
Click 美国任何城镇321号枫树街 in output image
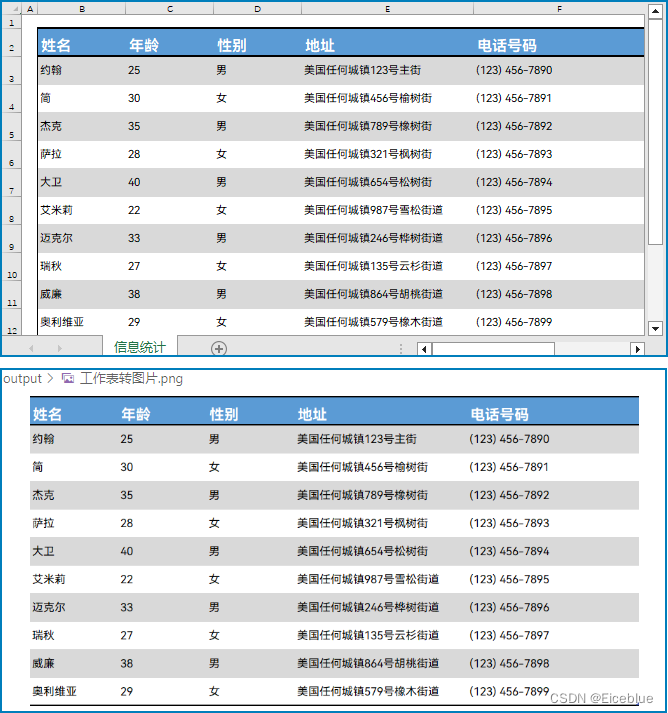[362, 523]
